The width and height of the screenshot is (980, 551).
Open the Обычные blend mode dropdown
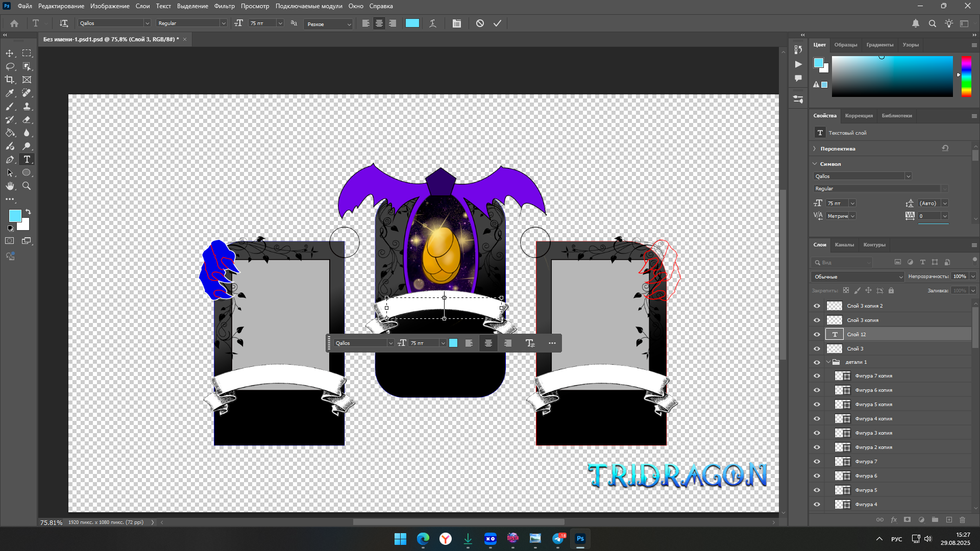click(x=858, y=277)
